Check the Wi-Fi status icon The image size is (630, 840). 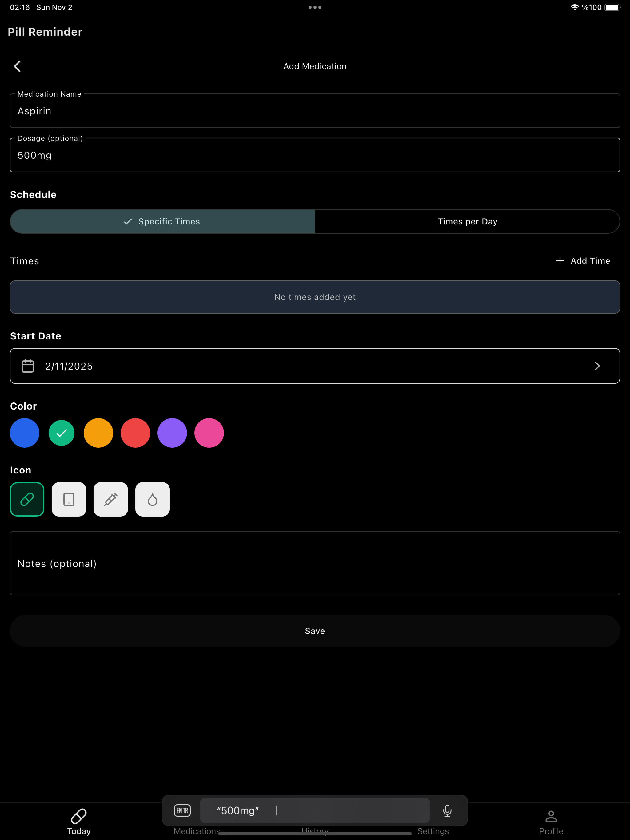click(575, 7)
